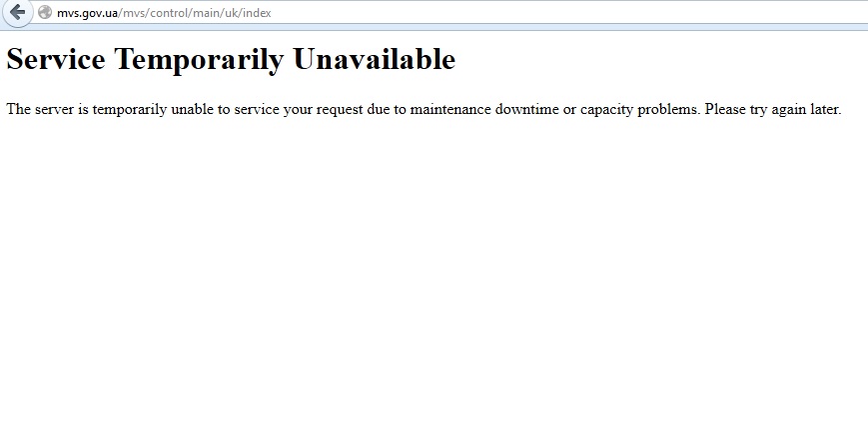The width and height of the screenshot is (868, 421).
Task: Click "Please try again later." sentence
Action: point(773,110)
